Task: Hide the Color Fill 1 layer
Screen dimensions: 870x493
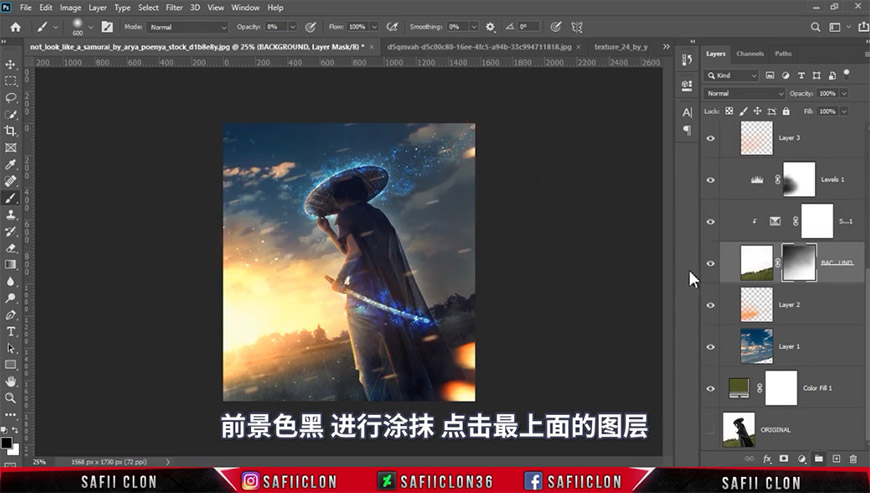Action: 710,388
